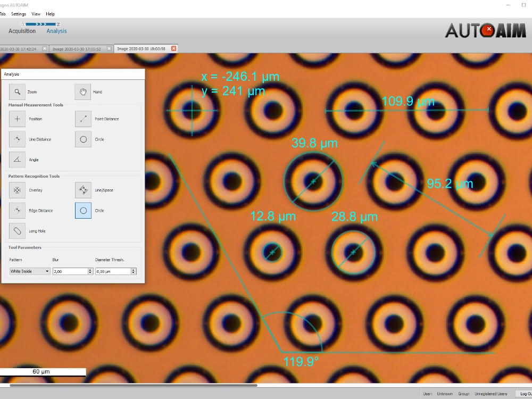Click the Diameter Thresh. value field

pyautogui.click(x=113, y=271)
